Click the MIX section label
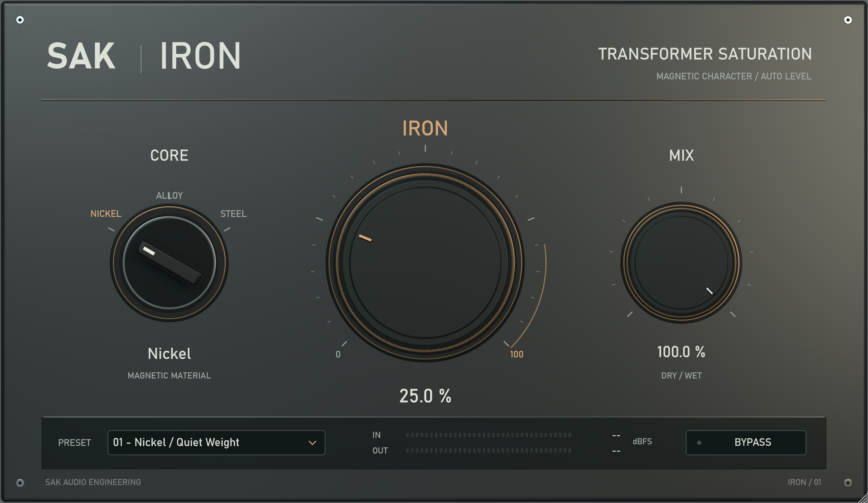The width and height of the screenshot is (868, 503). pos(681,156)
